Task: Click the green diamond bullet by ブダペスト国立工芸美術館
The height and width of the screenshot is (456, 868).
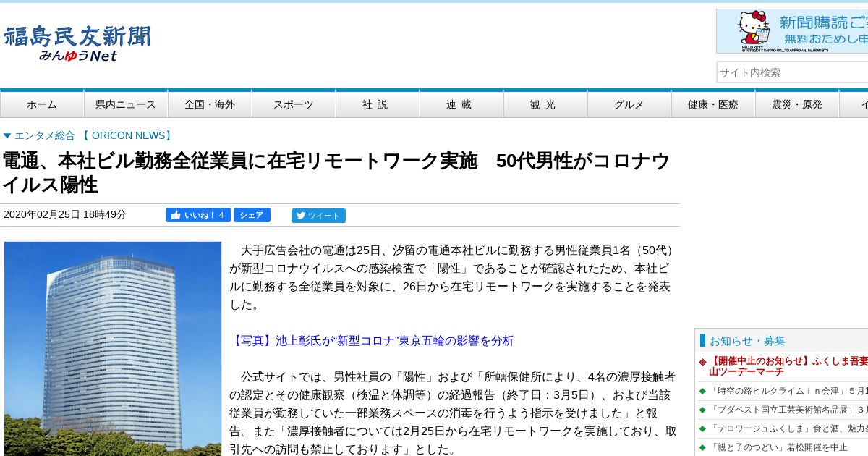Action: (x=702, y=410)
